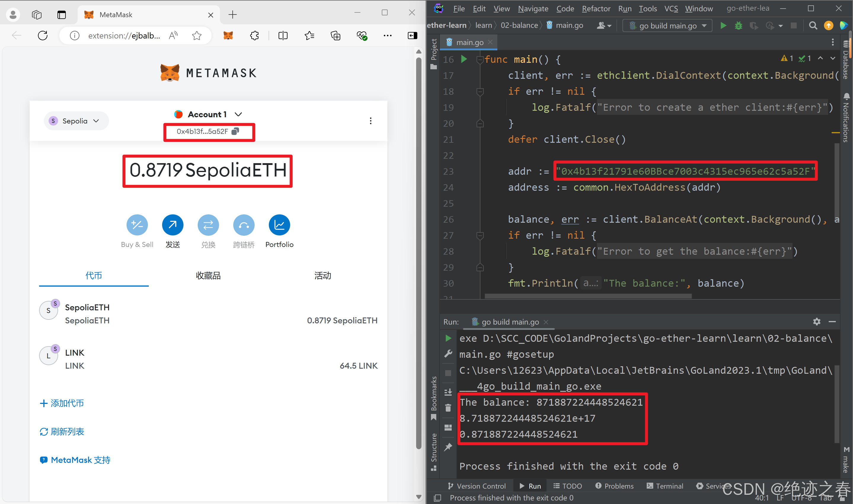Click the Debug bug icon in GoLand toolbar
853x504 pixels.
click(738, 26)
